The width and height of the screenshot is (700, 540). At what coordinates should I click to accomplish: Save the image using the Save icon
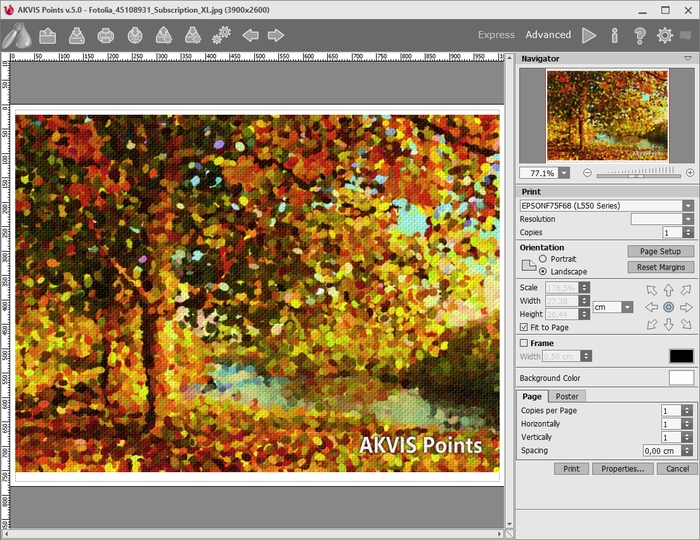[77, 36]
